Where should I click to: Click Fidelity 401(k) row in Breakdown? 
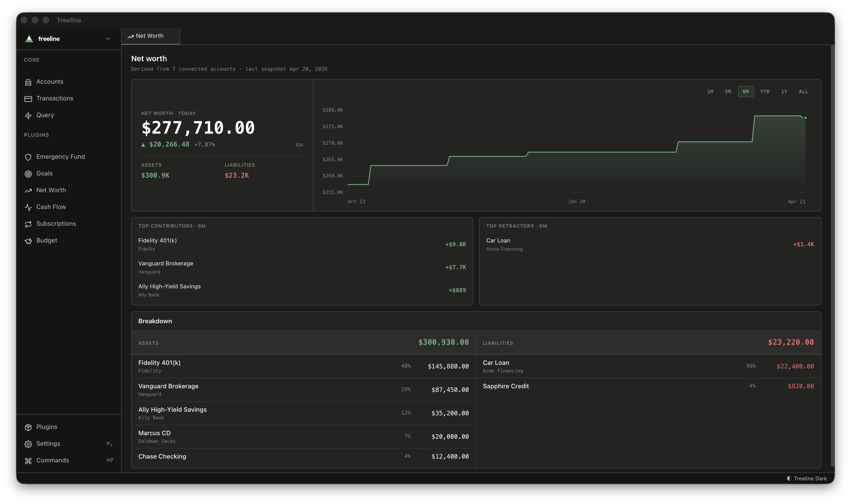pos(303,367)
